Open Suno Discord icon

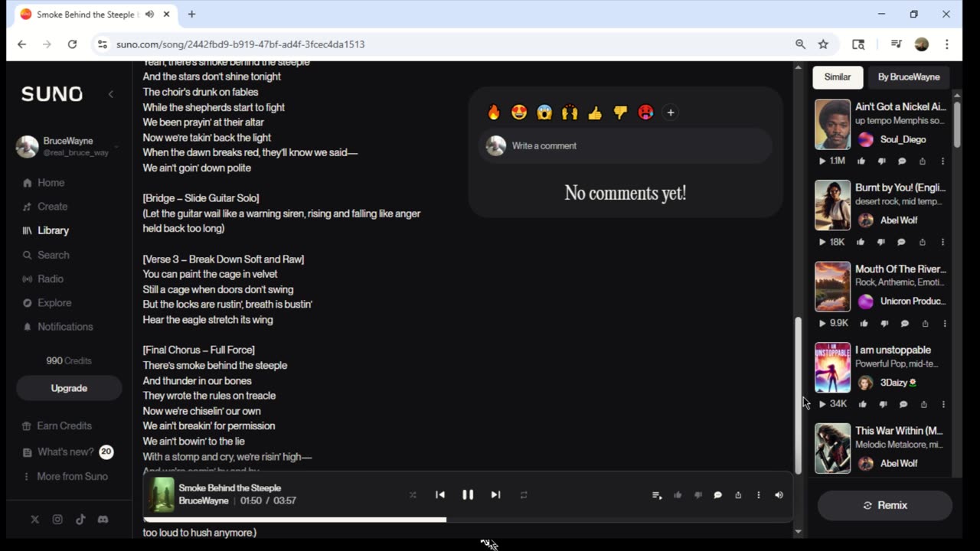pos(103,520)
